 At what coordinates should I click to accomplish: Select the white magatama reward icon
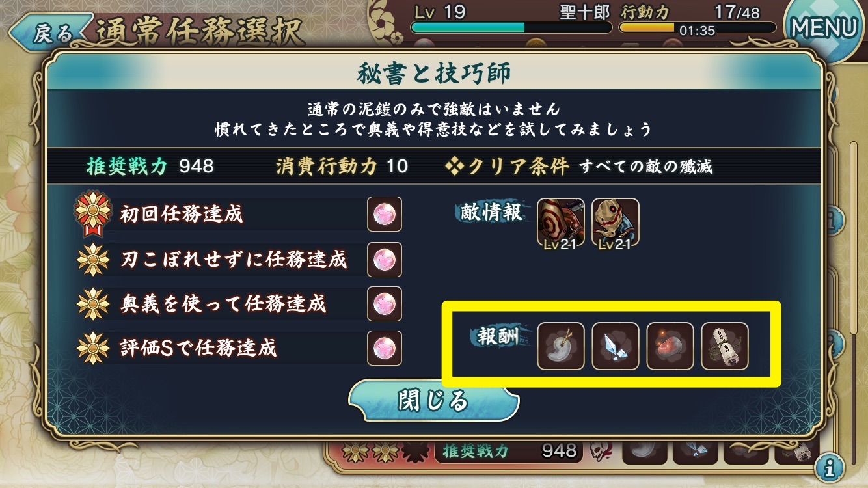(x=560, y=346)
